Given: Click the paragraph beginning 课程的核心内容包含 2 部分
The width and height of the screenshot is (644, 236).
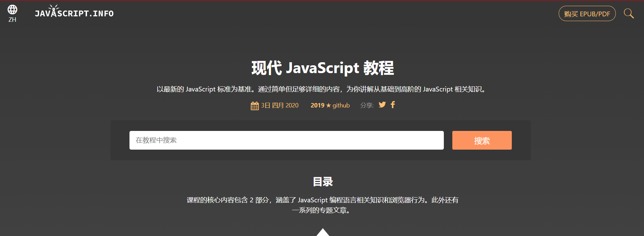Looking at the screenshot, I should pyautogui.click(x=323, y=205).
